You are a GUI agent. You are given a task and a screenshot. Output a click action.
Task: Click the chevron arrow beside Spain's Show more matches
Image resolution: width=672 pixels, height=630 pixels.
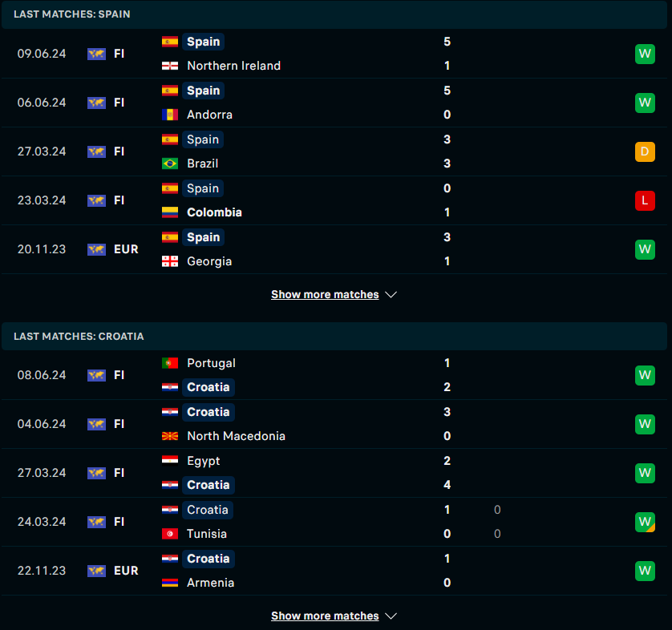pyautogui.click(x=391, y=295)
